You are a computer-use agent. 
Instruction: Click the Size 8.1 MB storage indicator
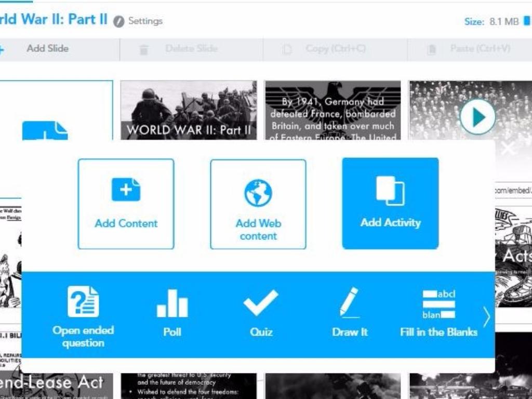[491, 22]
